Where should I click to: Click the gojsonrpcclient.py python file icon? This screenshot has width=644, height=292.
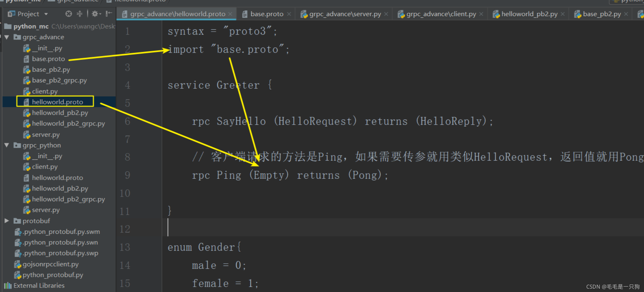click(17, 264)
